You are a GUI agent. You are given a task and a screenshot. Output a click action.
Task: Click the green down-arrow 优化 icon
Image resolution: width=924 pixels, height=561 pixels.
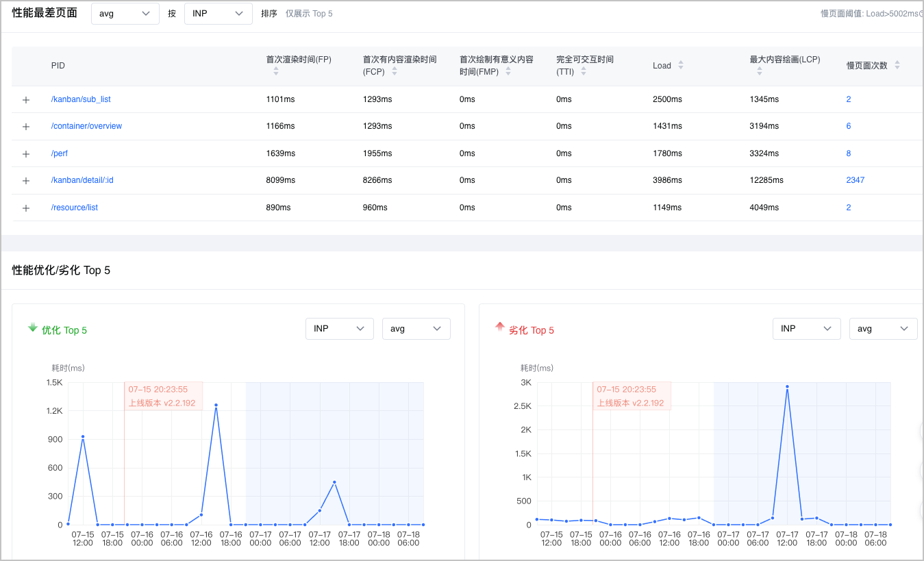[32, 328]
